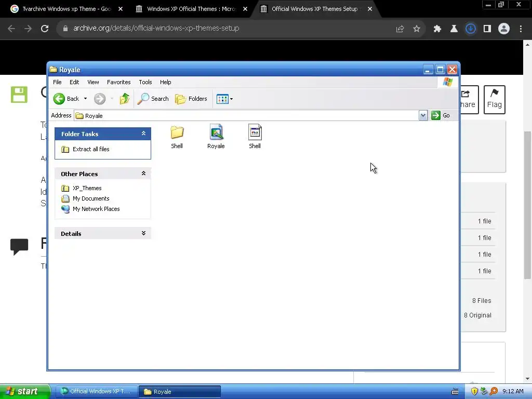Collapse the Other Places panel
Viewport: 532px width, 399px height.
[x=143, y=174]
